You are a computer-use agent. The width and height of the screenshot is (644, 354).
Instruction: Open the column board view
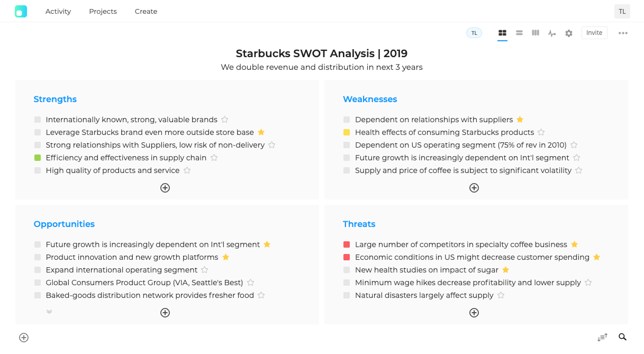pos(535,33)
